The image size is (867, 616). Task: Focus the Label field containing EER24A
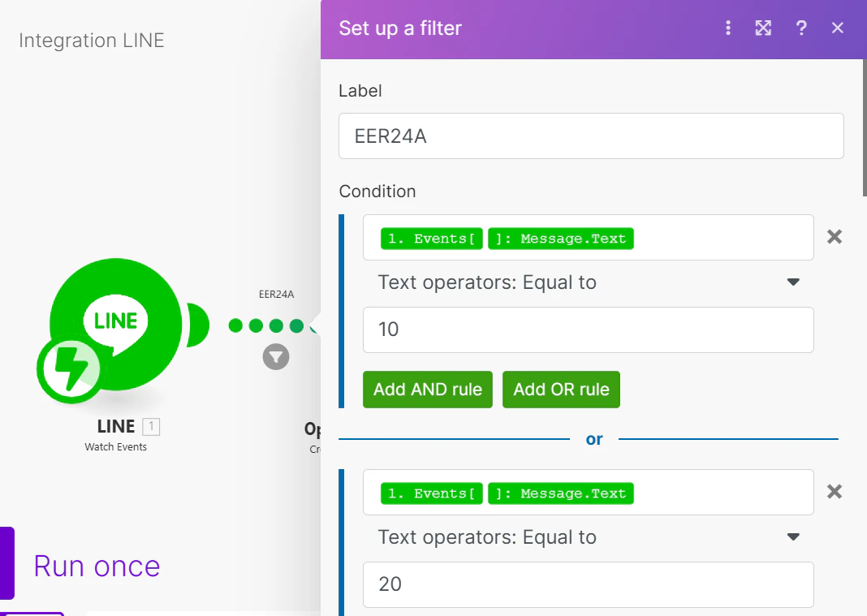pyautogui.click(x=591, y=136)
